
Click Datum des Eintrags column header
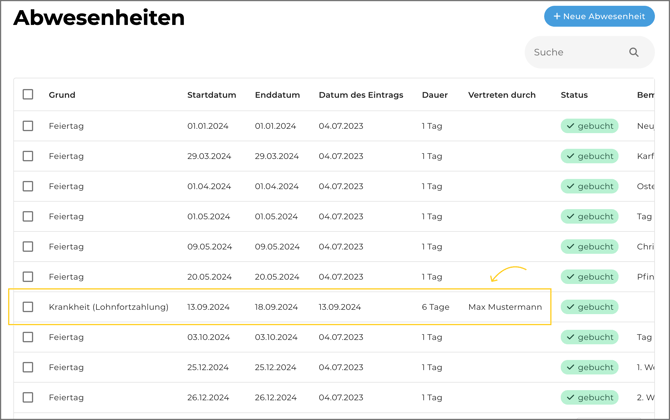[361, 95]
